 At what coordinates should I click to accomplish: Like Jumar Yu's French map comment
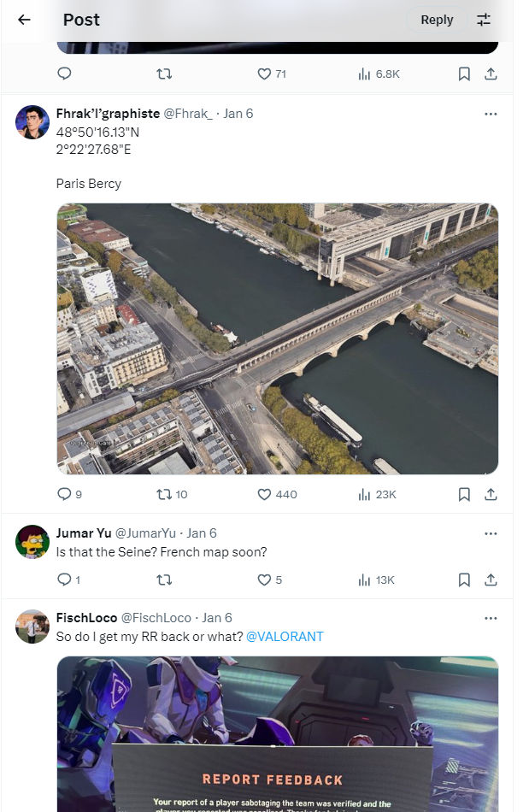point(264,580)
